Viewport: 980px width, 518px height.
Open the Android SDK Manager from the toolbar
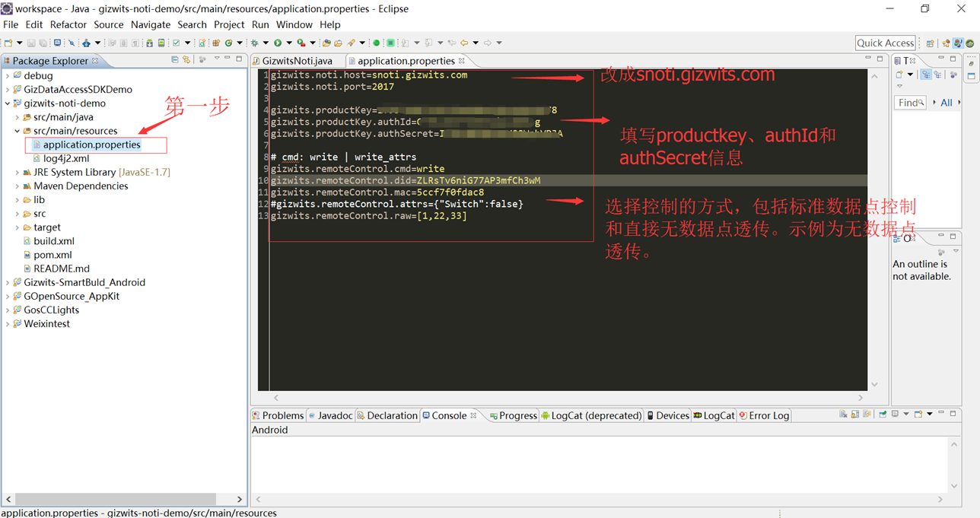[148, 43]
